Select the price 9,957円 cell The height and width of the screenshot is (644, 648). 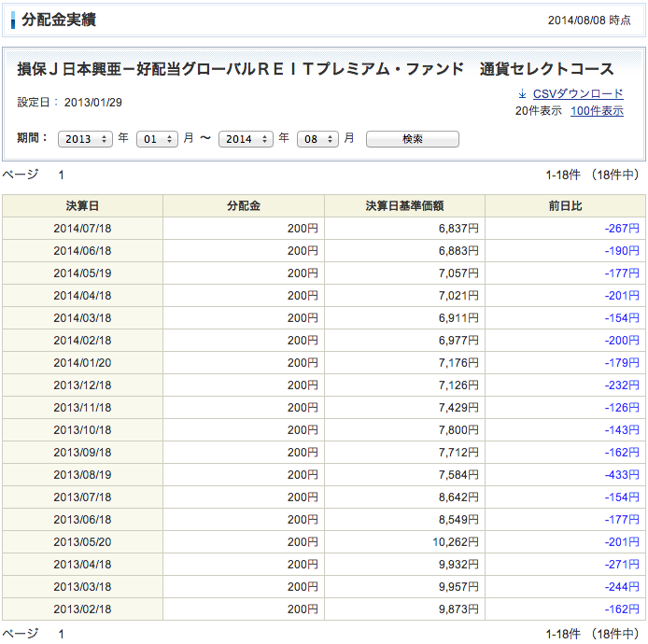pyautogui.click(x=404, y=586)
